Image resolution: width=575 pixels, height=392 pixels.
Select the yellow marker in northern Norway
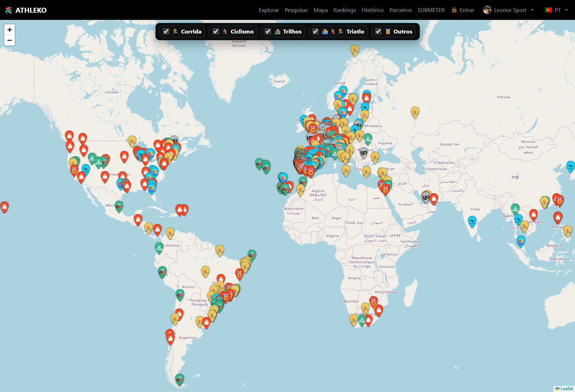click(x=355, y=50)
